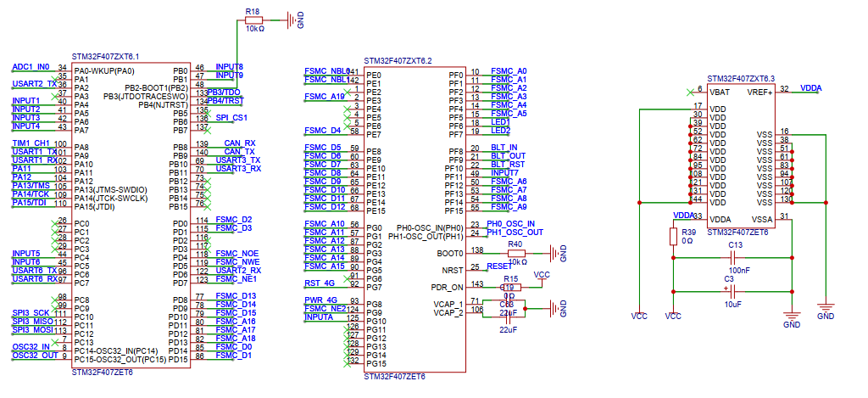Click the PDR_ON pin label
The height and width of the screenshot is (398, 868).
pos(446,288)
